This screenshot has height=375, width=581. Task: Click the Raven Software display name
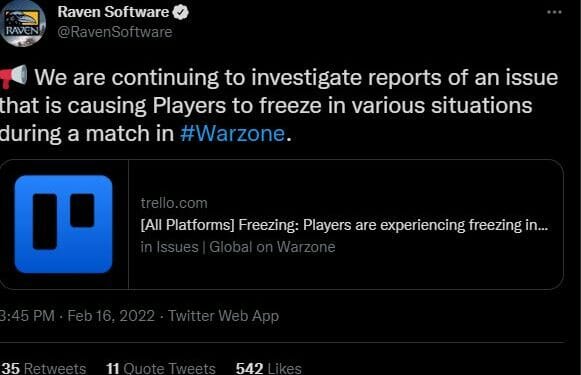113,12
